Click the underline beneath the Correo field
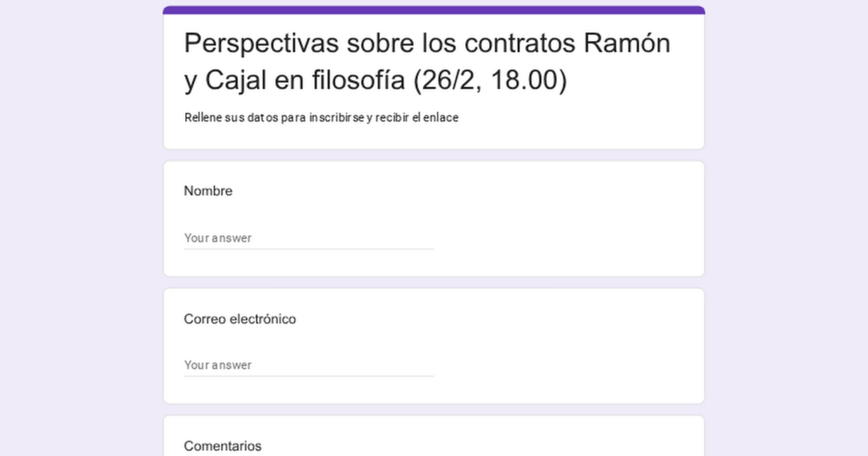Image resolution: width=868 pixels, height=456 pixels. click(308, 376)
